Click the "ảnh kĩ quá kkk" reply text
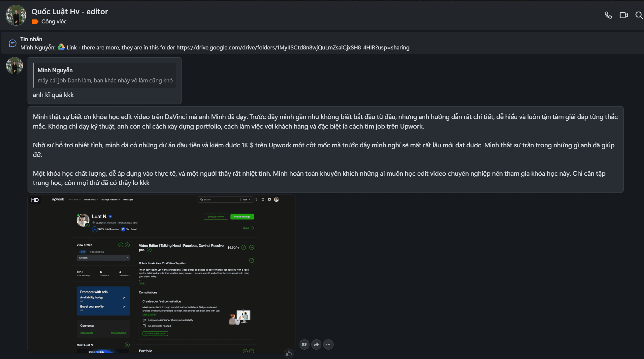 point(53,95)
